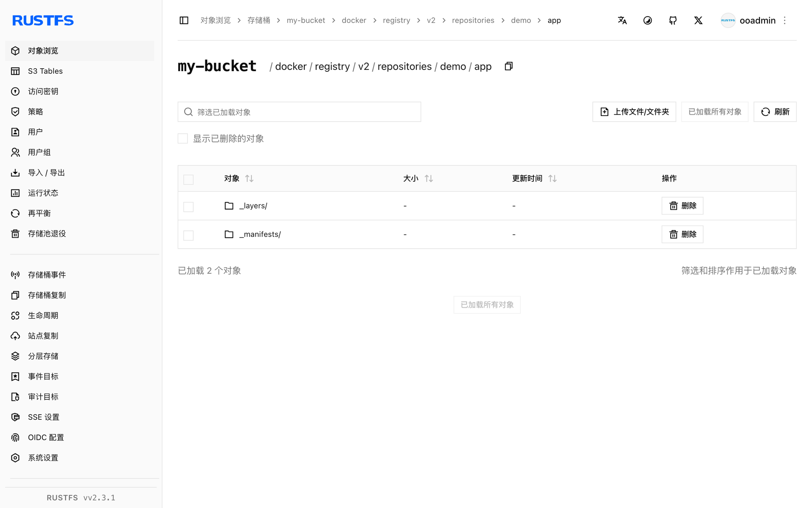
Task: Click 上传文件/文件夹 upload button
Action: coord(634,112)
